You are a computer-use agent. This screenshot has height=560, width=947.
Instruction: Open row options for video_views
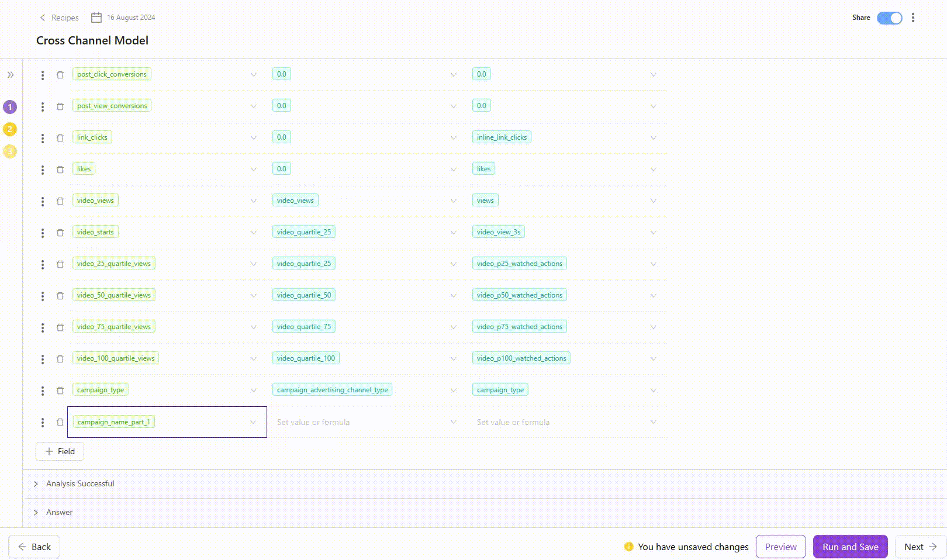point(43,201)
